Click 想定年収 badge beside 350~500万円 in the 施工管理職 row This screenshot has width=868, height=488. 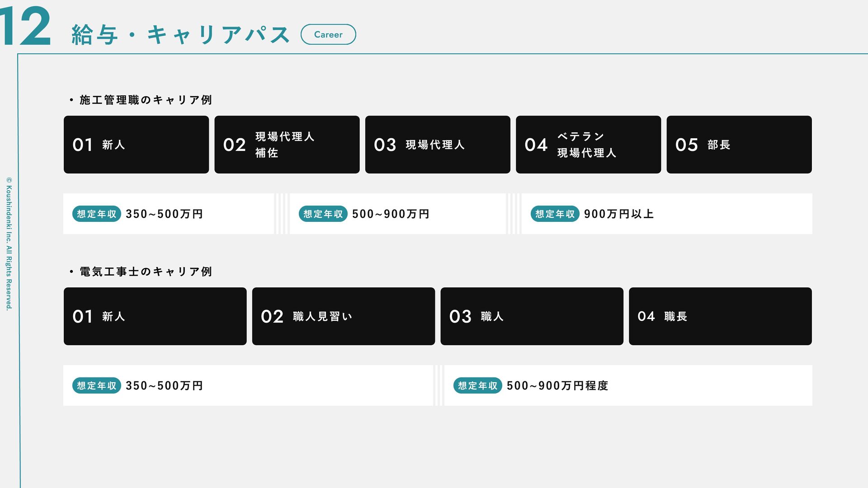[x=96, y=214]
